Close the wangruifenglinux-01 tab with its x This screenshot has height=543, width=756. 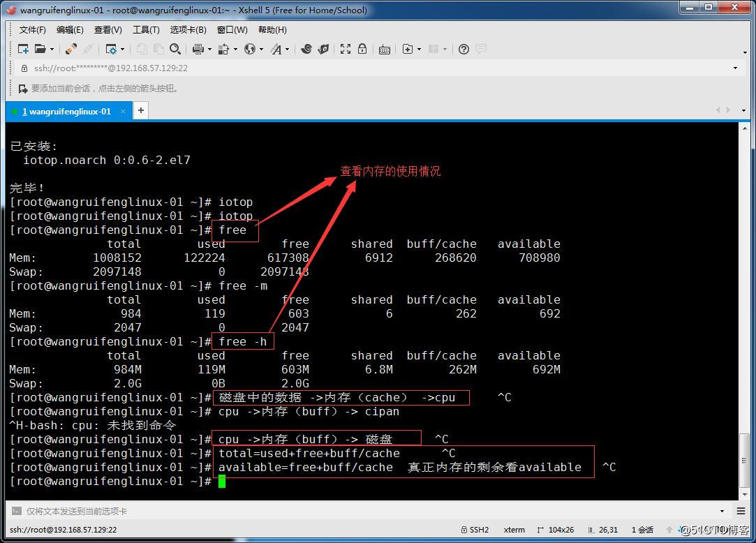[123, 112]
